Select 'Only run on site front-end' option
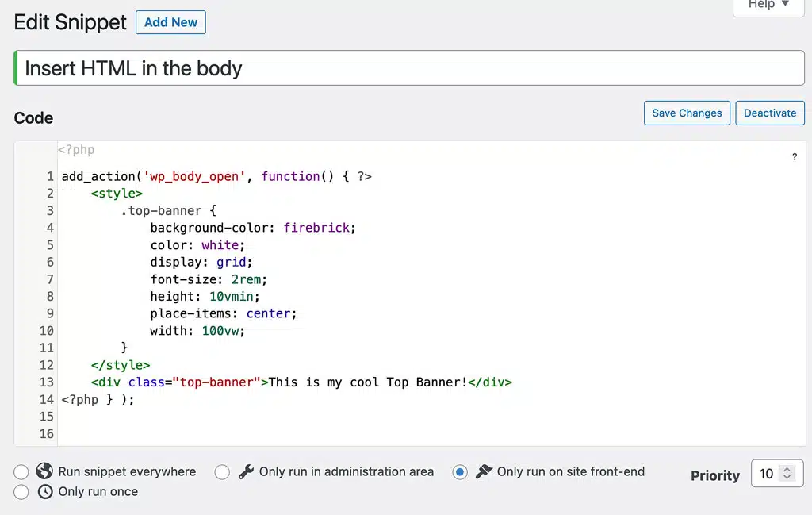 pos(461,471)
